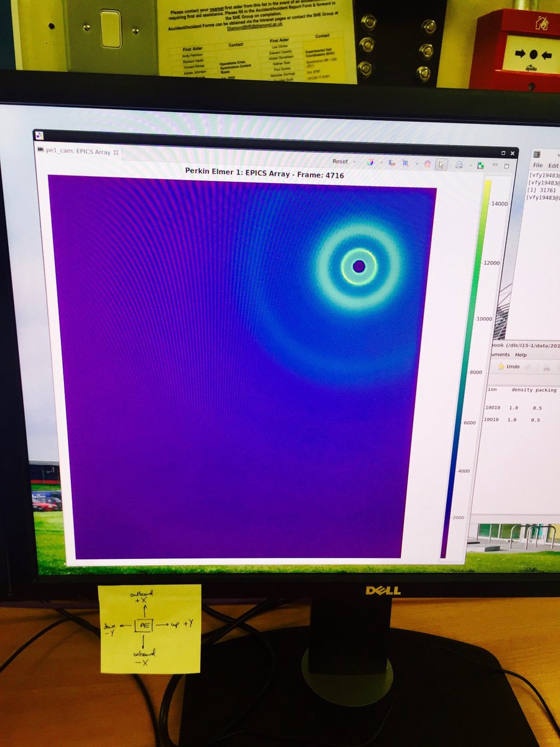Screen dimensions: 560x747
Task: Activate the region zoom tool icon
Action: tap(406, 163)
